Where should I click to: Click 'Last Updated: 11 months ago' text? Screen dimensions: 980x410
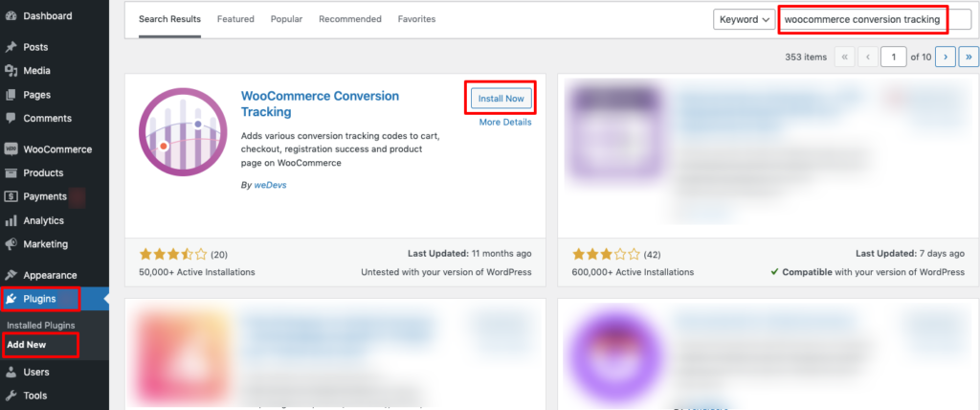[469, 254]
